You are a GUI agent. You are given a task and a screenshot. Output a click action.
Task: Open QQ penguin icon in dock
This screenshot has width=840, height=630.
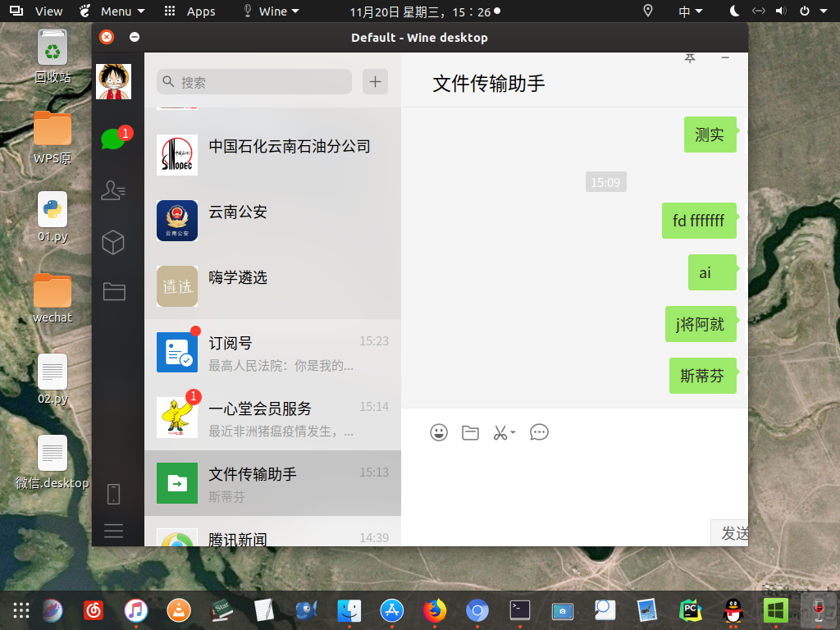[x=733, y=610]
